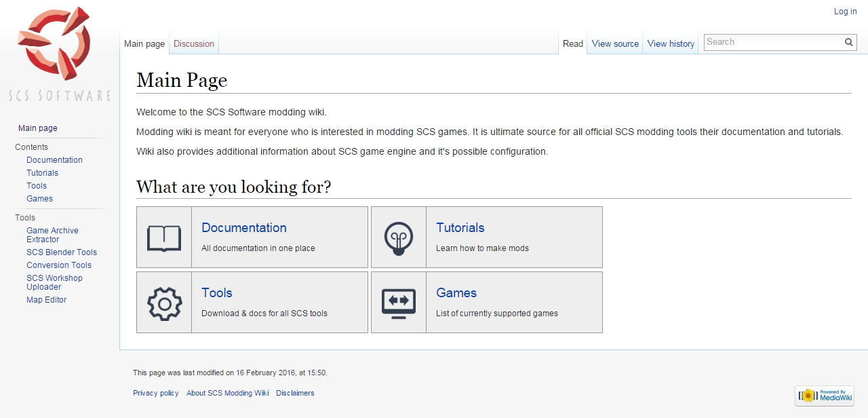Select the Read tab
Image resolution: width=868 pixels, height=418 pixels.
pos(573,44)
